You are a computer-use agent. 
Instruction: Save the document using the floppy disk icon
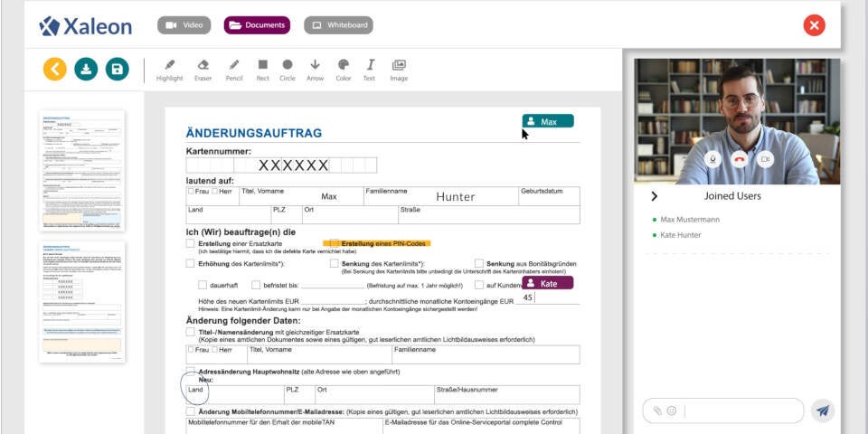(117, 70)
